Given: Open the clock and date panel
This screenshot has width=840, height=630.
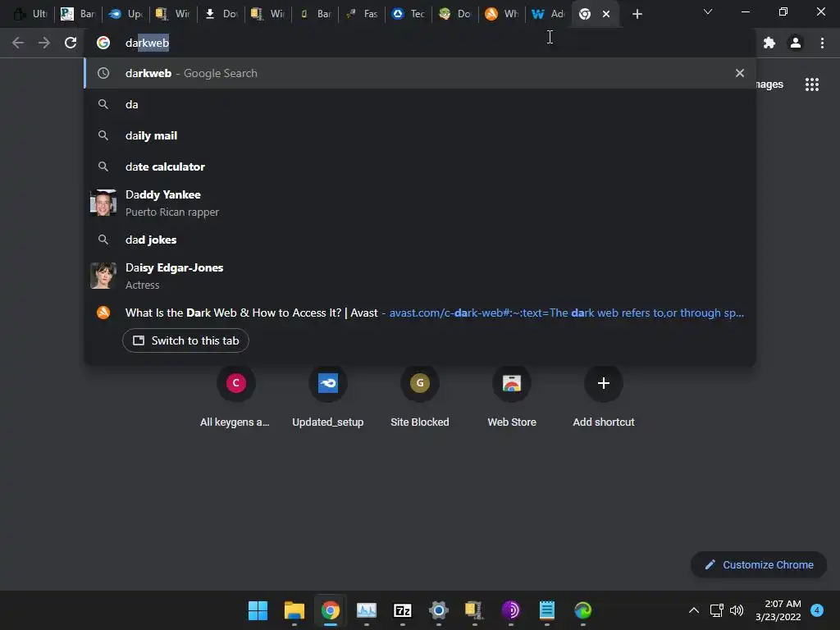Looking at the screenshot, I should pyautogui.click(x=778, y=610).
